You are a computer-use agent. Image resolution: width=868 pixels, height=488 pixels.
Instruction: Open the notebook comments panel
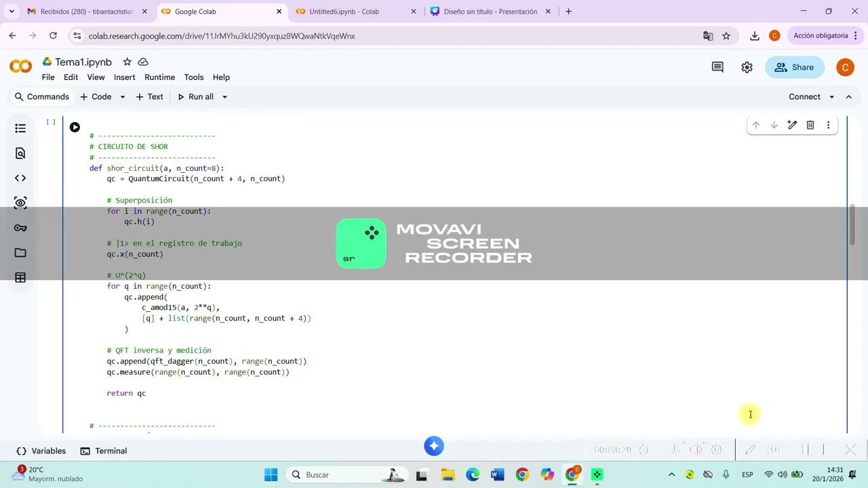tap(717, 67)
